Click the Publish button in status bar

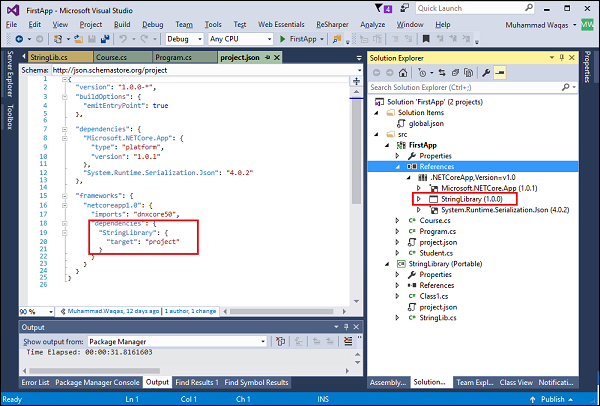click(x=552, y=399)
